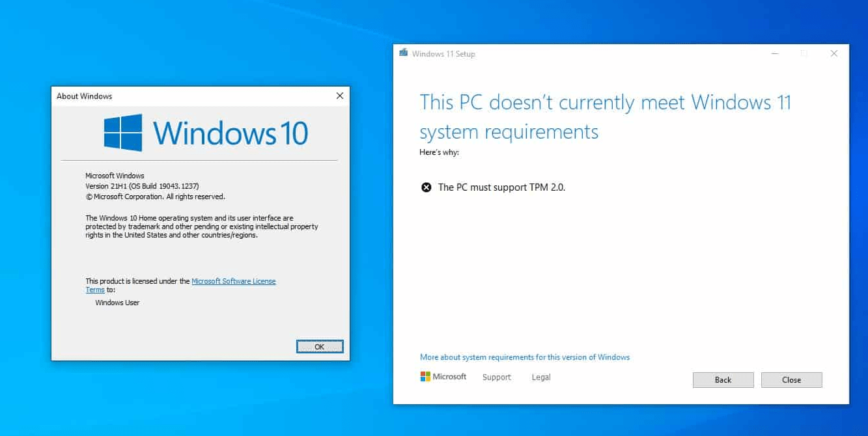Click the Microsoft Corporation copyright line

click(x=155, y=197)
